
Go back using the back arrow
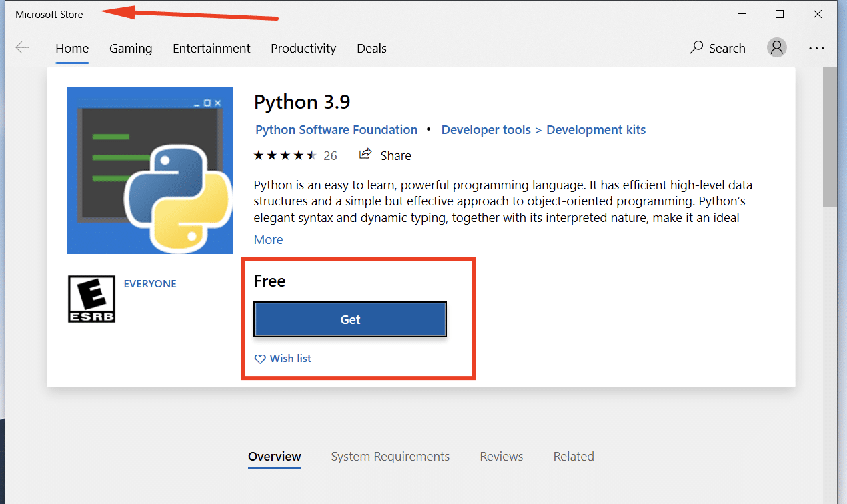pos(22,48)
